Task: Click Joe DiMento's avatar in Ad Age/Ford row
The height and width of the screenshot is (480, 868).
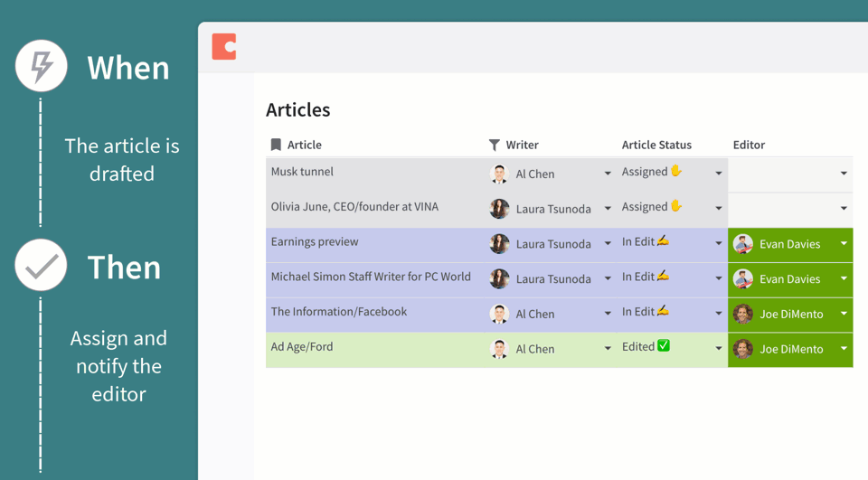Action: 743,349
